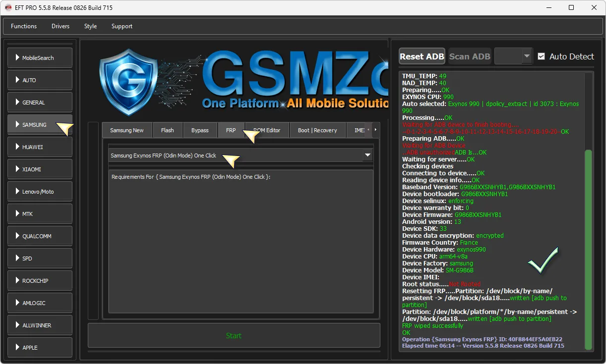Click the EFT PRO title bar app icon
The height and width of the screenshot is (364, 606).
pyautogui.click(x=8, y=7)
